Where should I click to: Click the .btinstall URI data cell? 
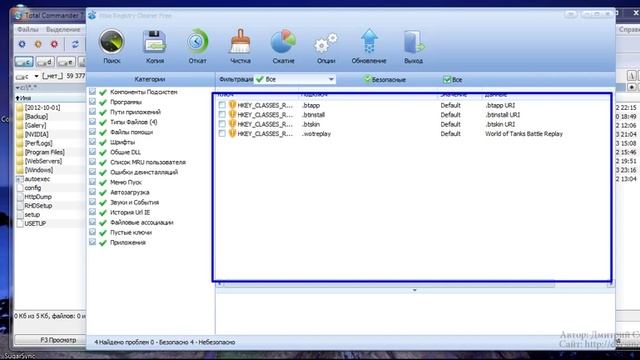click(x=502, y=115)
